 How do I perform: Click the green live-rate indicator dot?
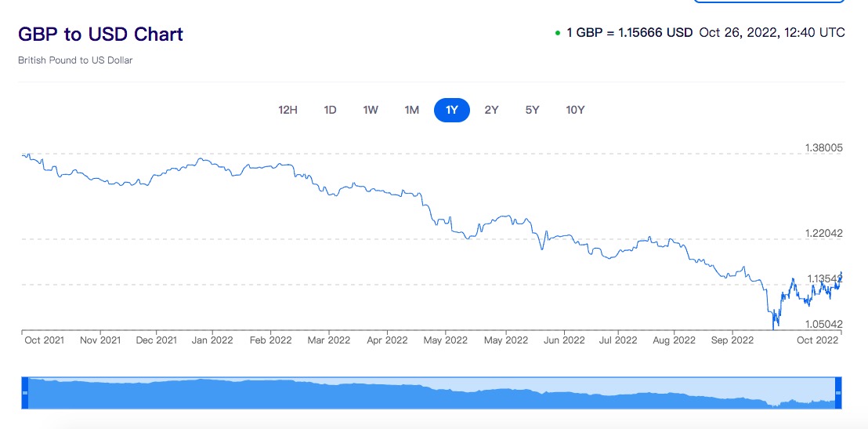[557, 34]
